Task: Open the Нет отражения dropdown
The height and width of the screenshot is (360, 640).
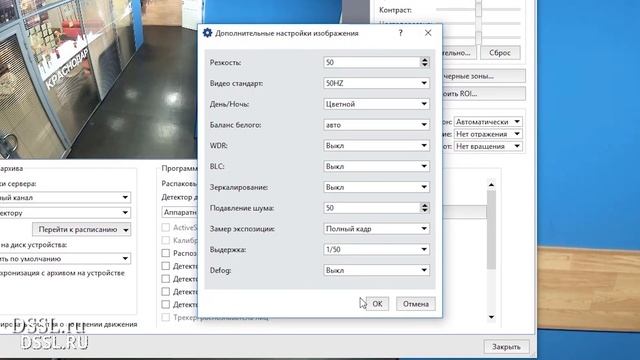Action: point(488,134)
